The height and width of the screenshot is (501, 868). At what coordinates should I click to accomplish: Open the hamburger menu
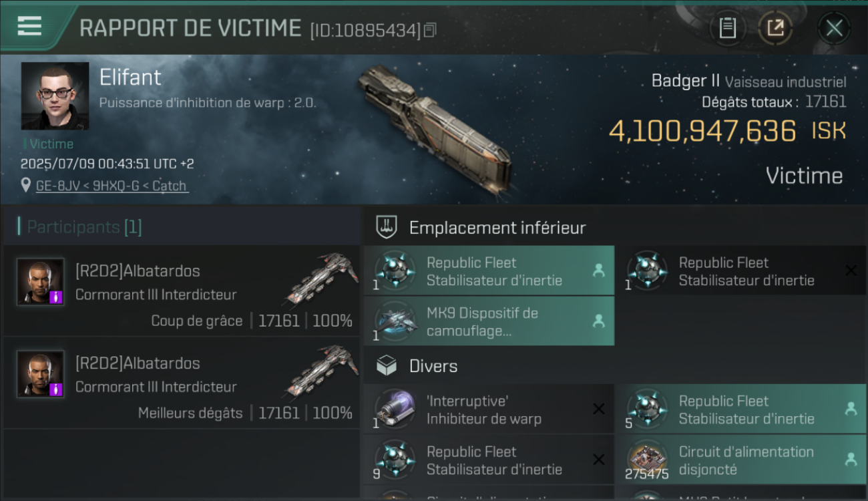click(x=29, y=26)
